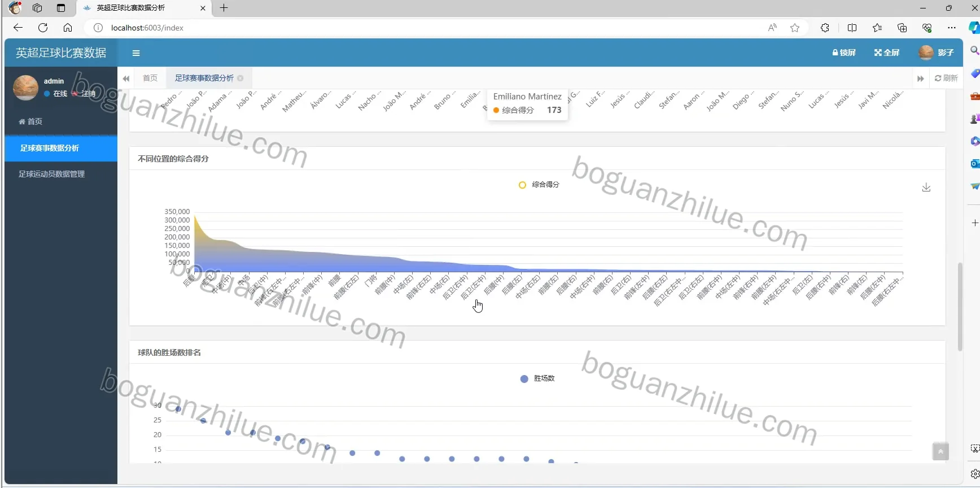Close the 足球赛事数据分析 tab
This screenshot has width=980, height=488.
coord(240,79)
